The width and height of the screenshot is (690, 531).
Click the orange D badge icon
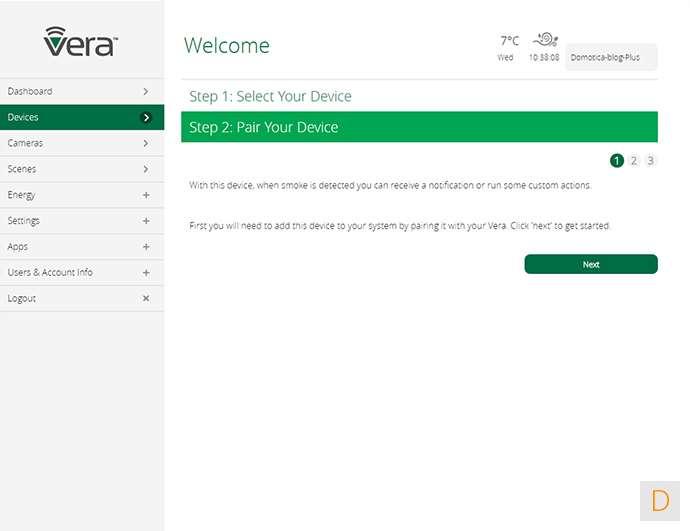[660, 500]
